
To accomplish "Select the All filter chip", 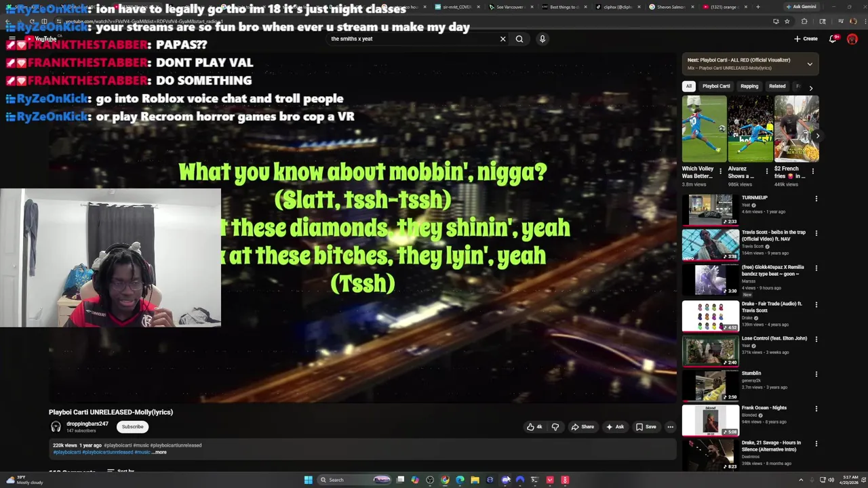I will pyautogui.click(x=689, y=86).
